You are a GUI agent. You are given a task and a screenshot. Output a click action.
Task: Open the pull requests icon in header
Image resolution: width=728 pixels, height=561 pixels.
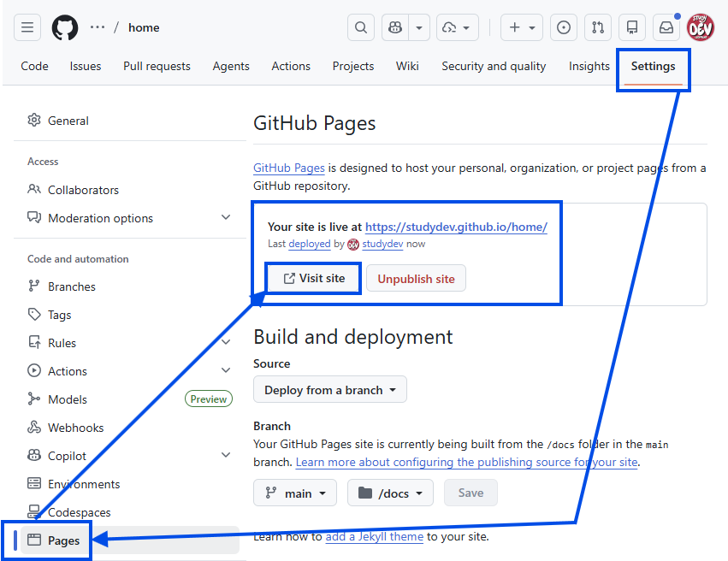(598, 27)
